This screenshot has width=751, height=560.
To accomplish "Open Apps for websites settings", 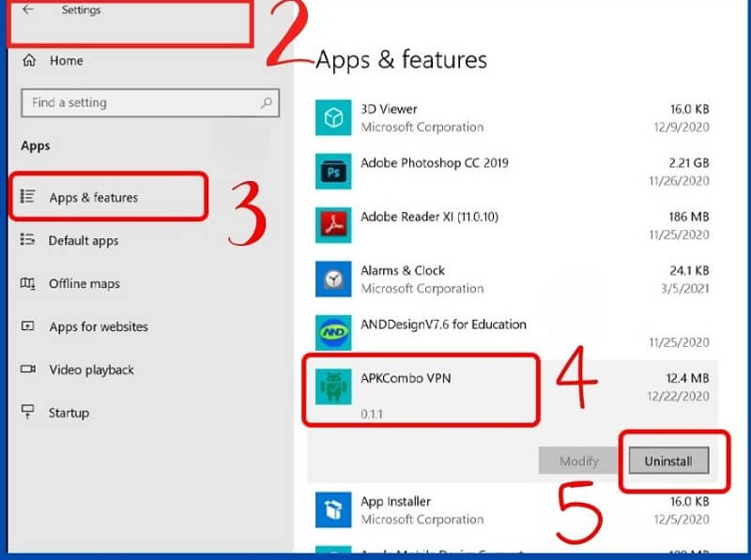I will 99,326.
